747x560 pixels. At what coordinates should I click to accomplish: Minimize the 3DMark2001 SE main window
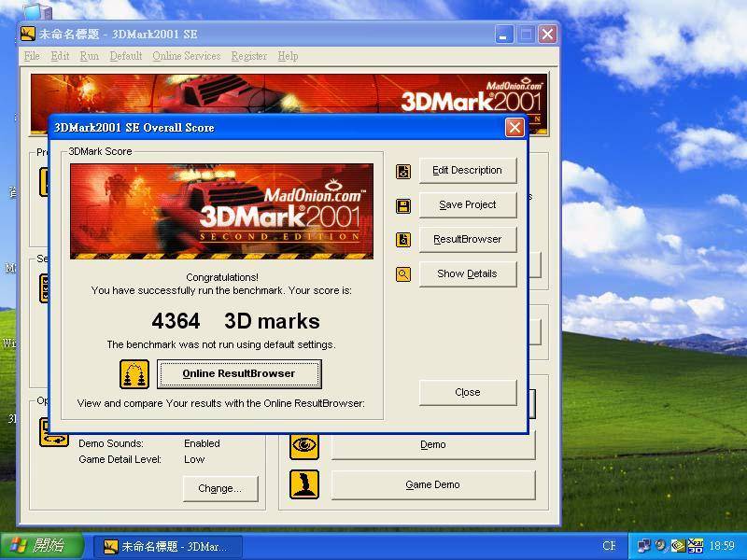pyautogui.click(x=503, y=35)
